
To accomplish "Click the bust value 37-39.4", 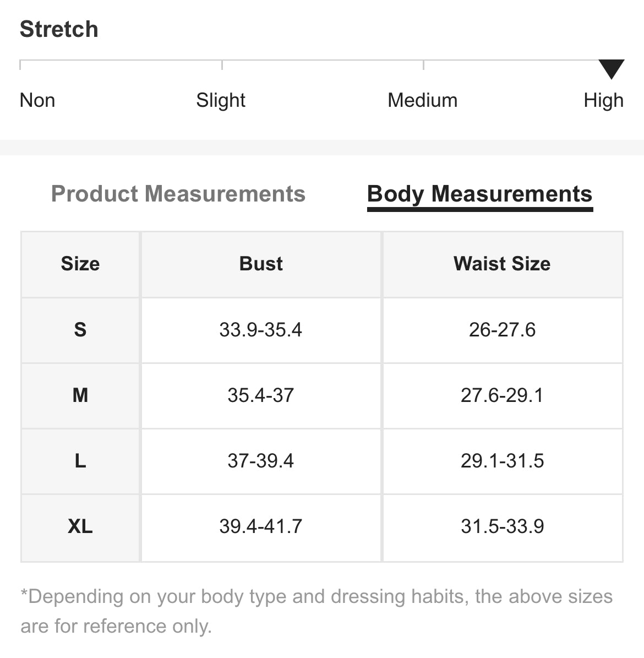I will coord(260,461).
